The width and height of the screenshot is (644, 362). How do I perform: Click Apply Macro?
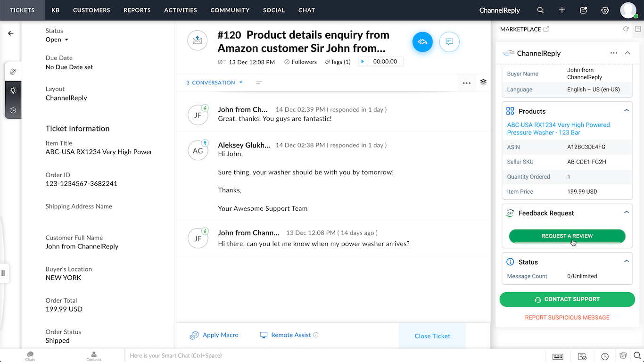coord(214,335)
